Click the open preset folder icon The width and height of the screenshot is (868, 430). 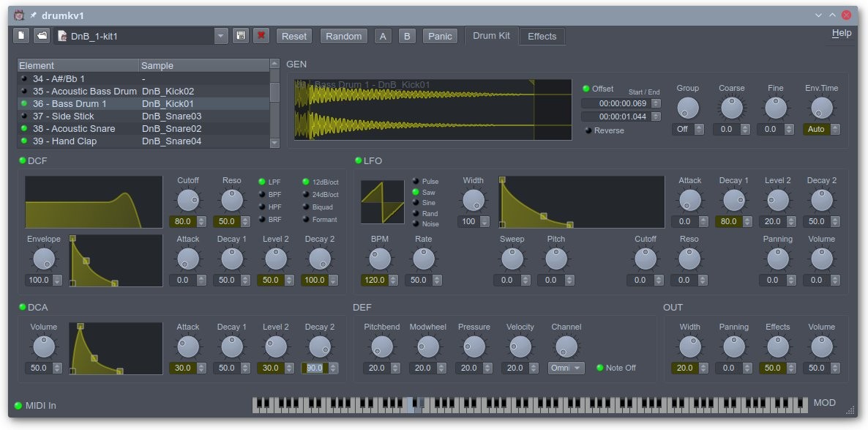click(42, 36)
